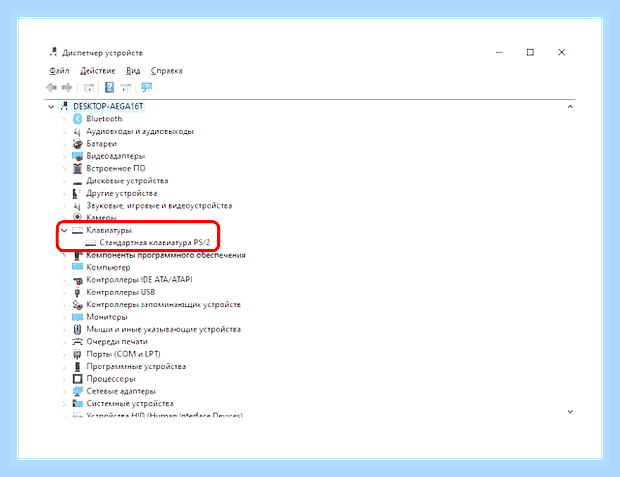Click the Системные устройства folder icon

point(78,403)
